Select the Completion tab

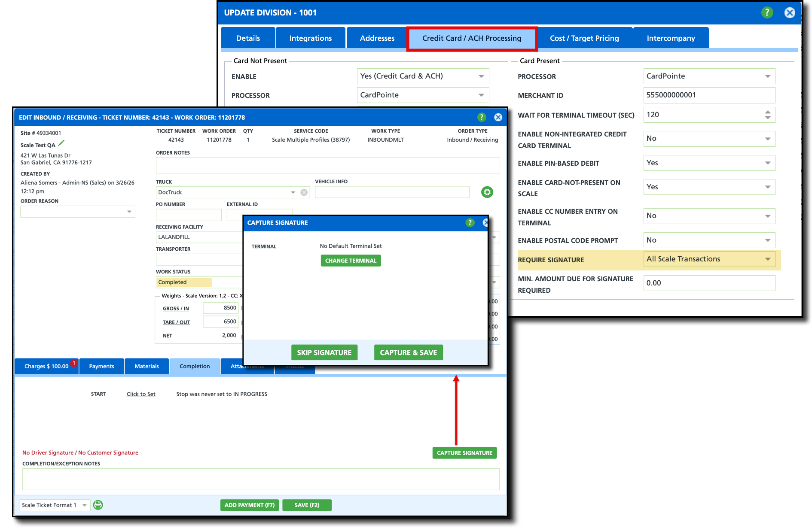point(195,366)
